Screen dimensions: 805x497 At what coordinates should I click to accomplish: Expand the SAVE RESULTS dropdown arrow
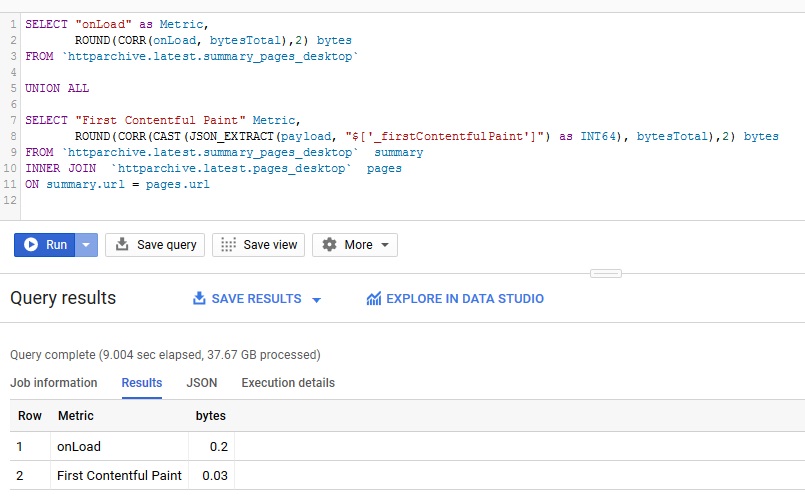[317, 299]
